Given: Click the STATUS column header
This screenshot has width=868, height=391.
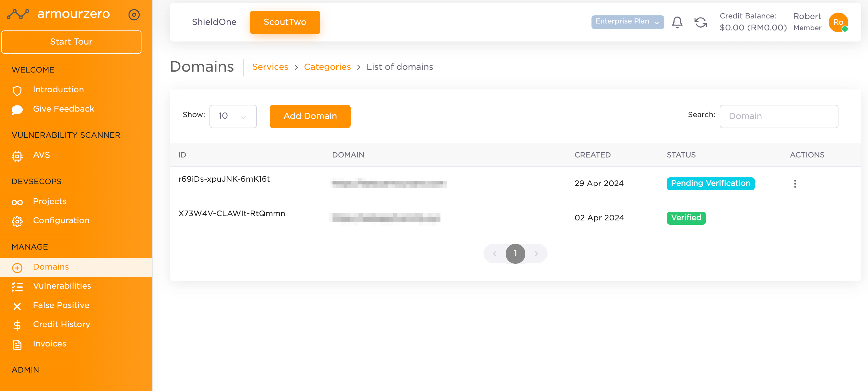Looking at the screenshot, I should tap(681, 155).
